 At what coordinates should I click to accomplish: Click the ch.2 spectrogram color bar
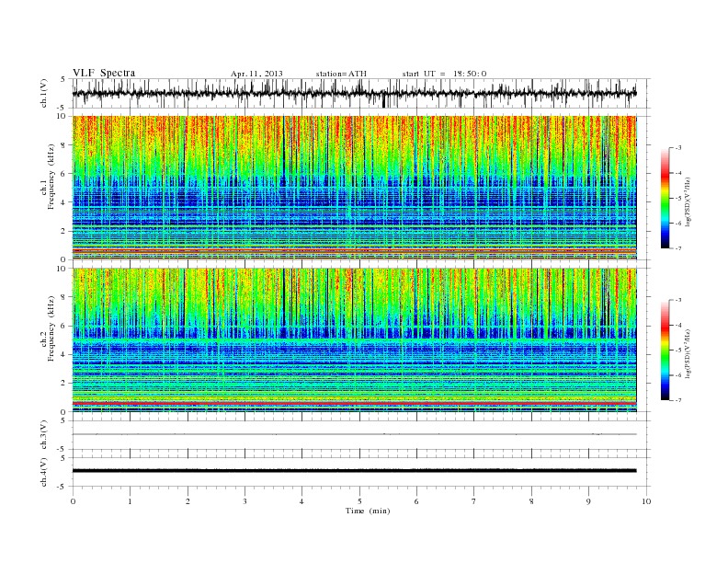coord(665,350)
